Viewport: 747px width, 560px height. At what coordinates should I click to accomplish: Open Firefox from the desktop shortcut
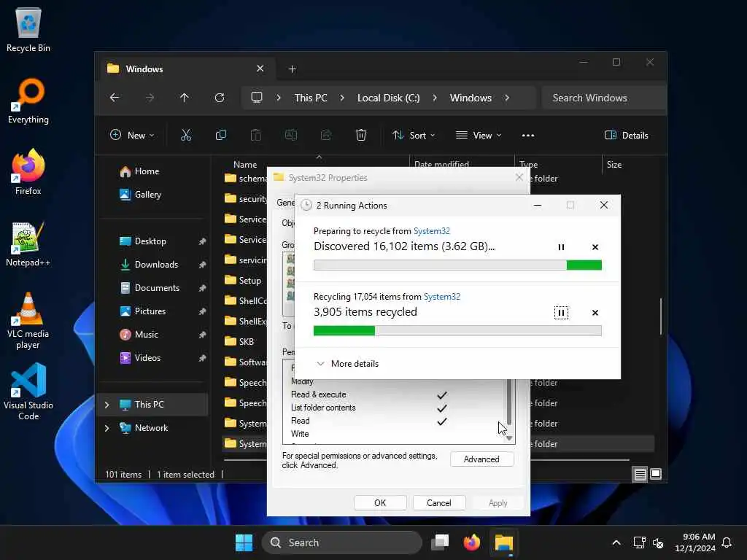[28, 172]
